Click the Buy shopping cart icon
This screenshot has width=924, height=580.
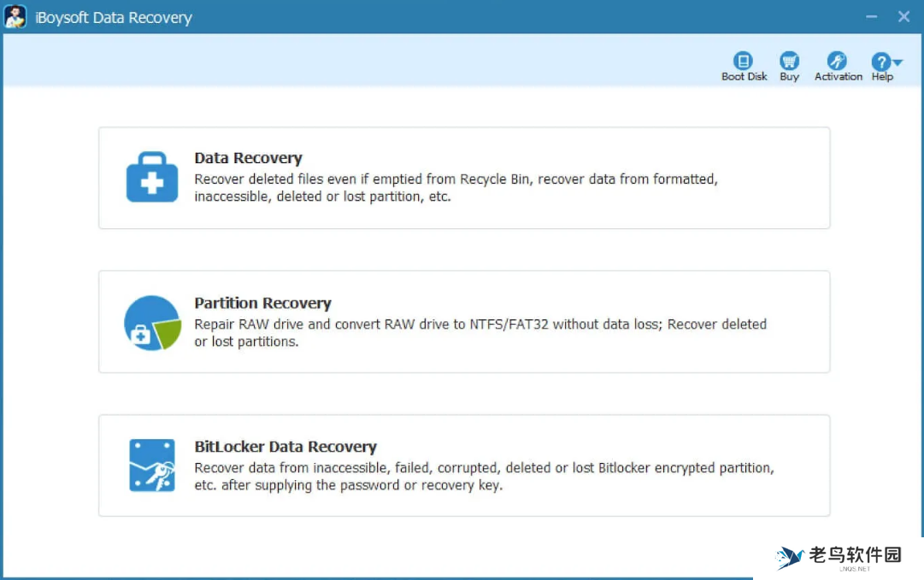coord(789,61)
